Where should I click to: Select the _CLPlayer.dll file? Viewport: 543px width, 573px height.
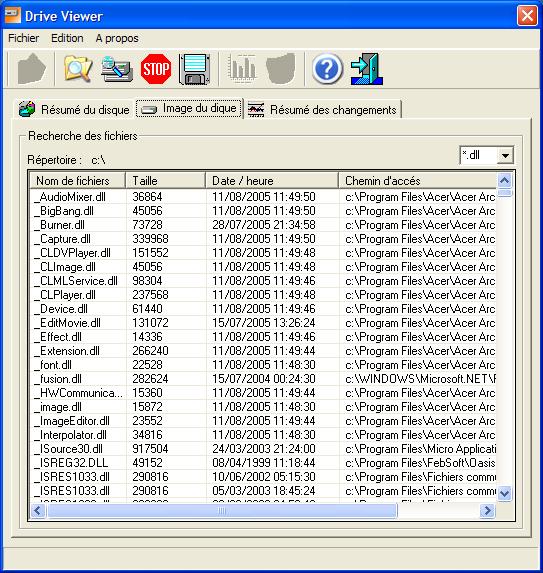pyautogui.click(x=65, y=295)
